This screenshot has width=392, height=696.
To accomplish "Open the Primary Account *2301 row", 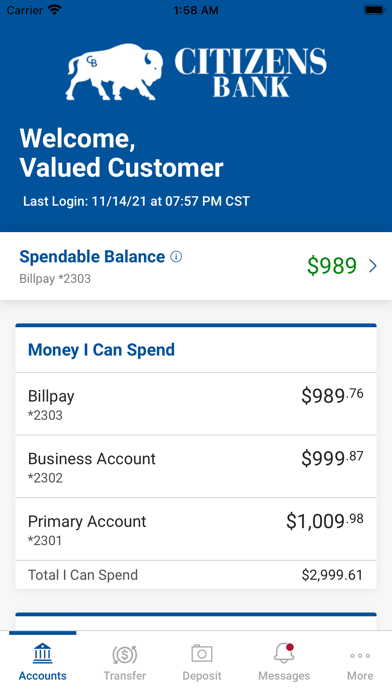I will [196, 529].
